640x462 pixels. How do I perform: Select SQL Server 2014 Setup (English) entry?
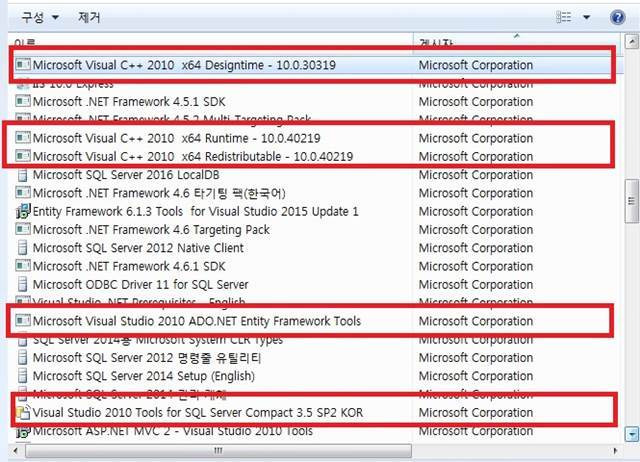pos(144,376)
